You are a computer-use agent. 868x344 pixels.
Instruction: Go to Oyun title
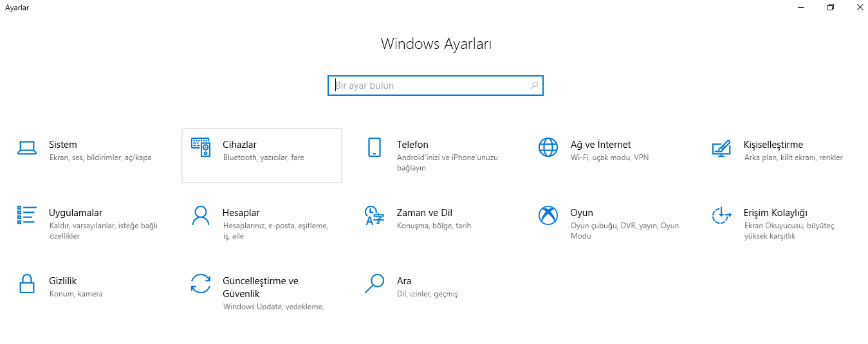click(x=582, y=213)
